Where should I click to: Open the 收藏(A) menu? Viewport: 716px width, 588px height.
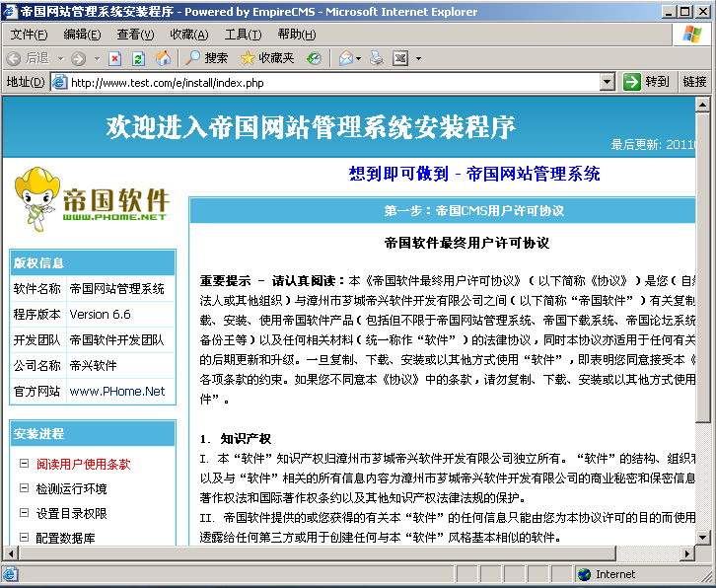pos(189,35)
